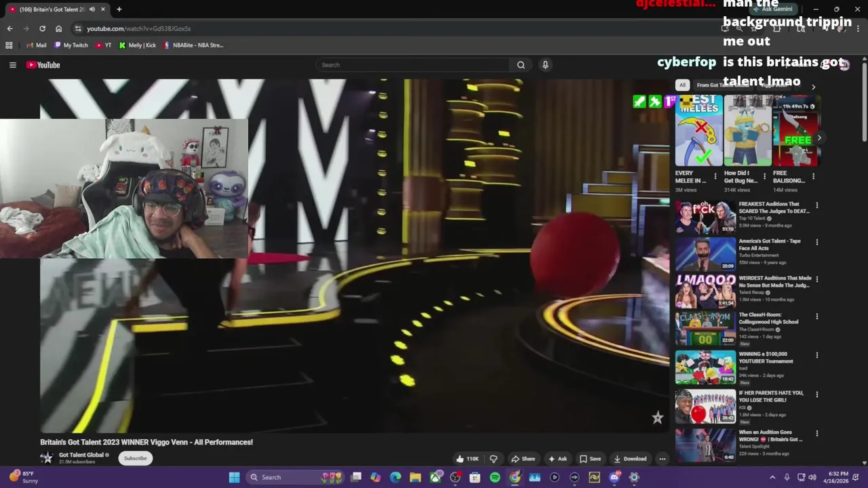
Task: Open the NBABite bookmark
Action: 193,45
